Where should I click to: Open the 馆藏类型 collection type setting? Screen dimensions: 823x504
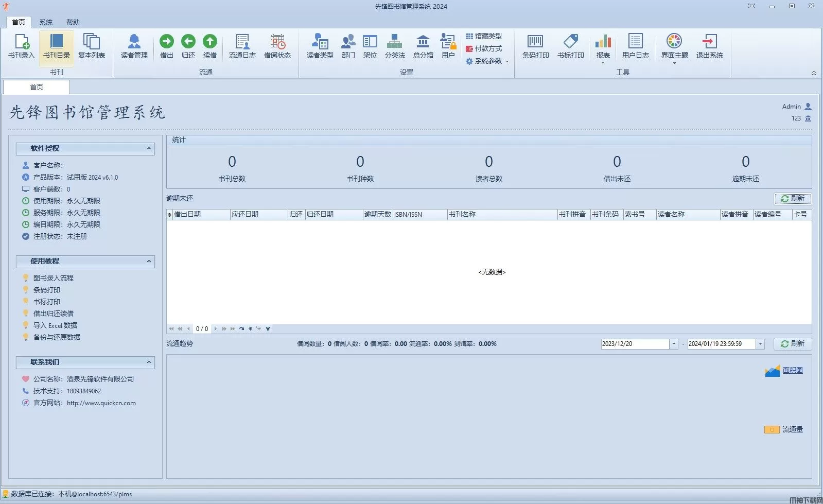[484, 36]
